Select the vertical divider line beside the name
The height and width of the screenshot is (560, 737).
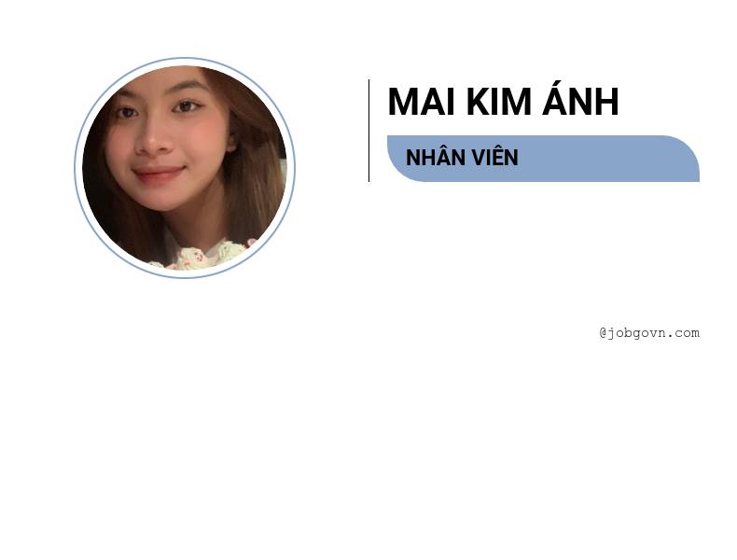click(x=369, y=131)
